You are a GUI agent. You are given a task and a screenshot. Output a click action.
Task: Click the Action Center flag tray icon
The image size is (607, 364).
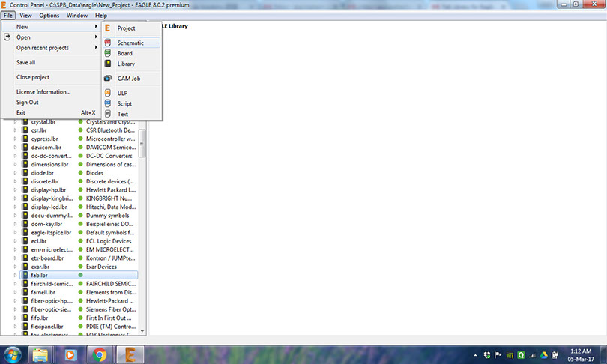tap(498, 355)
